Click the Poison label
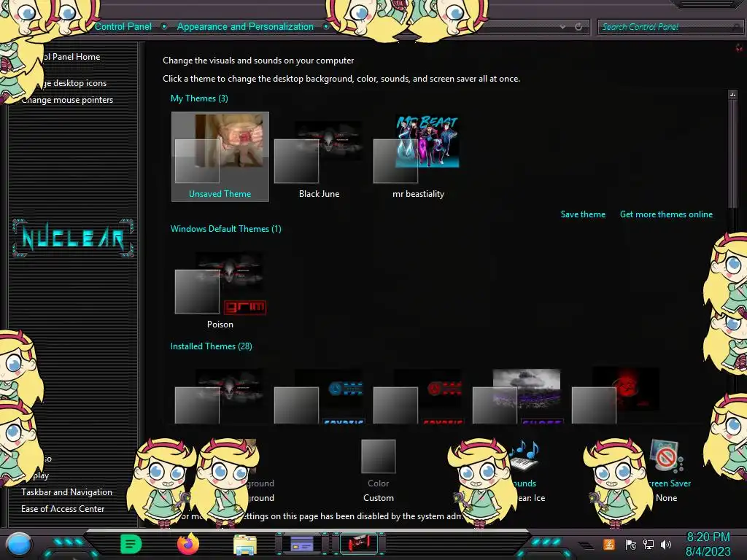The height and width of the screenshot is (560, 747). pyautogui.click(x=220, y=324)
